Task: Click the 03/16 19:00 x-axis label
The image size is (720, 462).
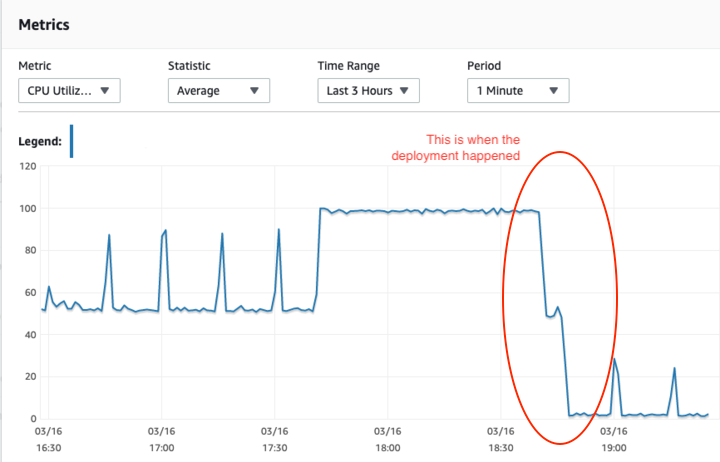Action: pos(614,441)
